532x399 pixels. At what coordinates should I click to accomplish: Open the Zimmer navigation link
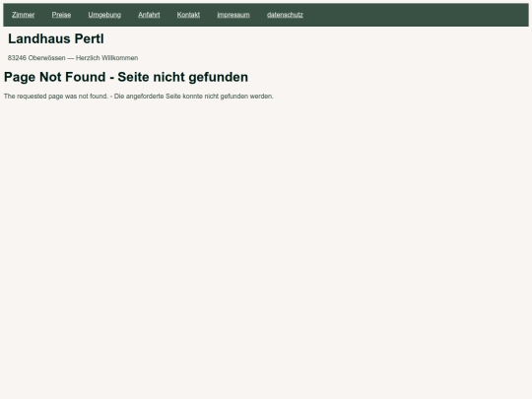click(x=23, y=15)
